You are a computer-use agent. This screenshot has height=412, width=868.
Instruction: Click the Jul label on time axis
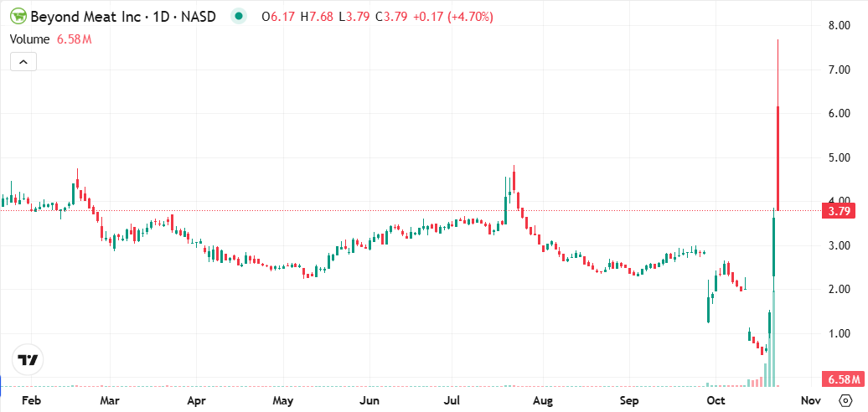coord(452,401)
